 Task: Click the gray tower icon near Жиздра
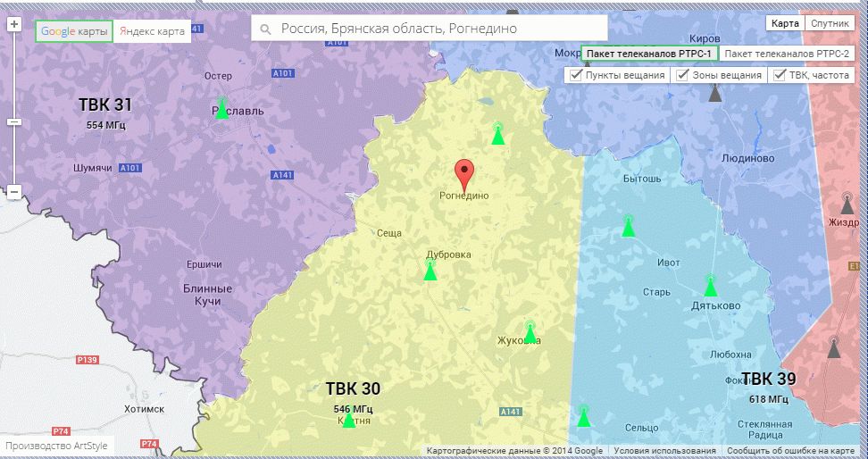tap(847, 204)
